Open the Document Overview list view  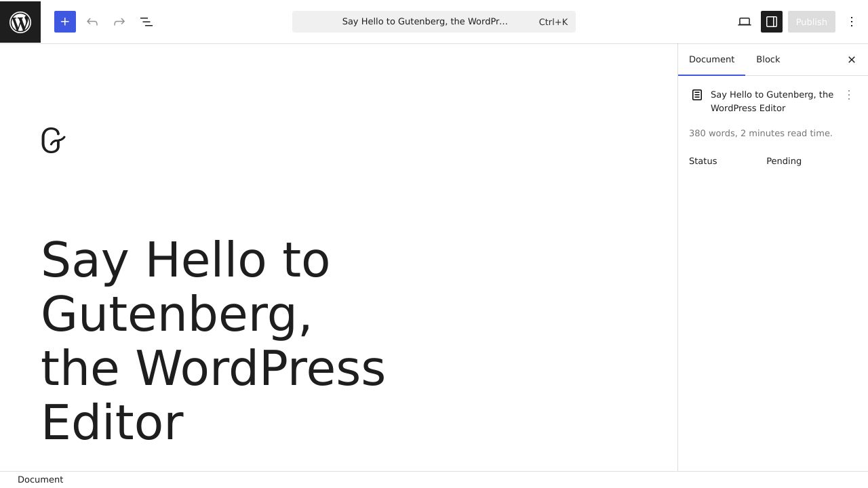click(x=146, y=22)
